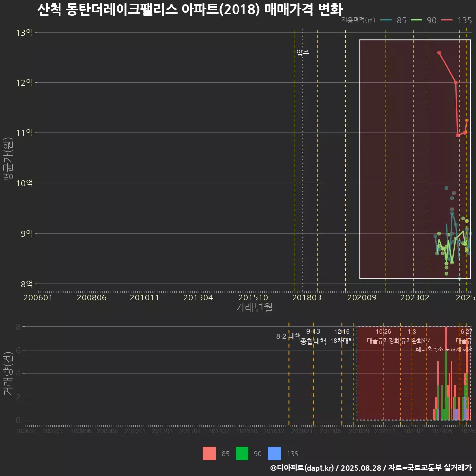Click 201304 on the price chart axis

coord(198,297)
